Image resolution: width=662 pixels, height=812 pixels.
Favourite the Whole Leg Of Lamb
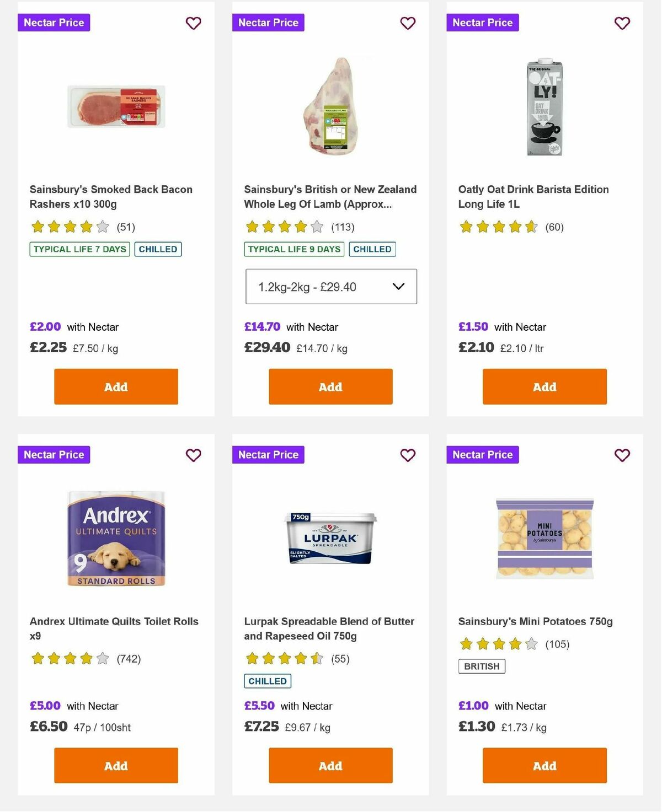coord(408,23)
